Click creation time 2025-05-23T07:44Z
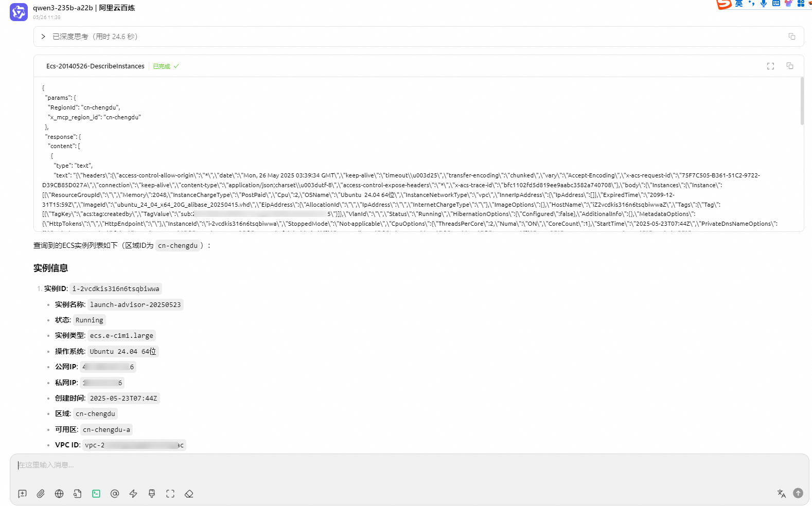This screenshot has height=506, width=812. [x=123, y=399]
